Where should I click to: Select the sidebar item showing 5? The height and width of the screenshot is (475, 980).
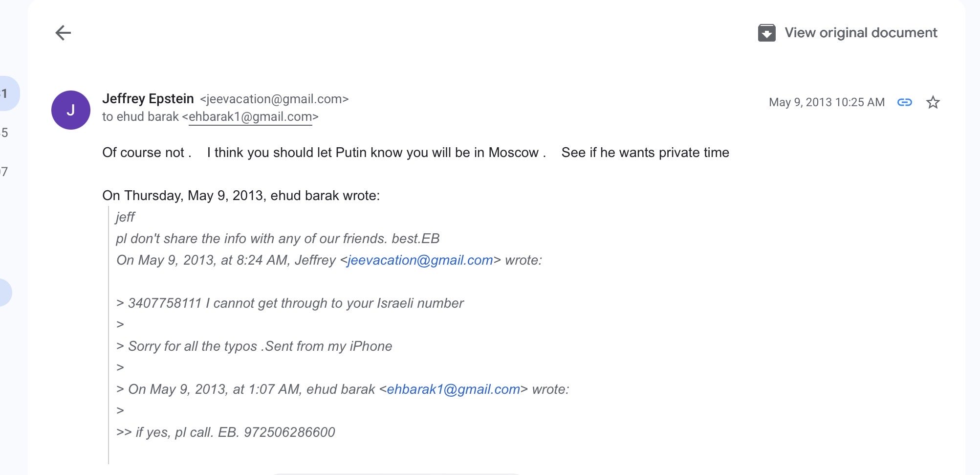click(x=5, y=133)
